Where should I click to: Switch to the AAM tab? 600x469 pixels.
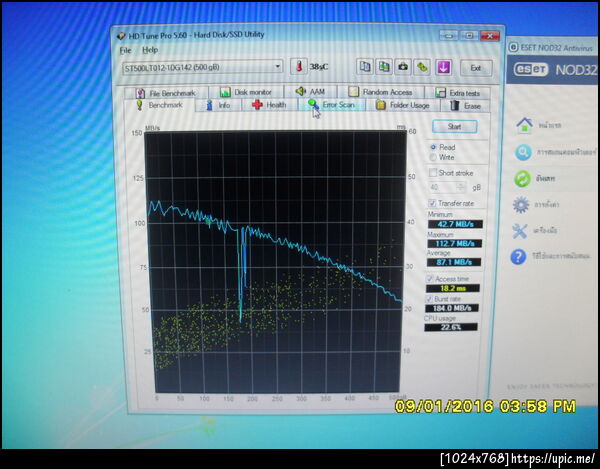[310, 91]
